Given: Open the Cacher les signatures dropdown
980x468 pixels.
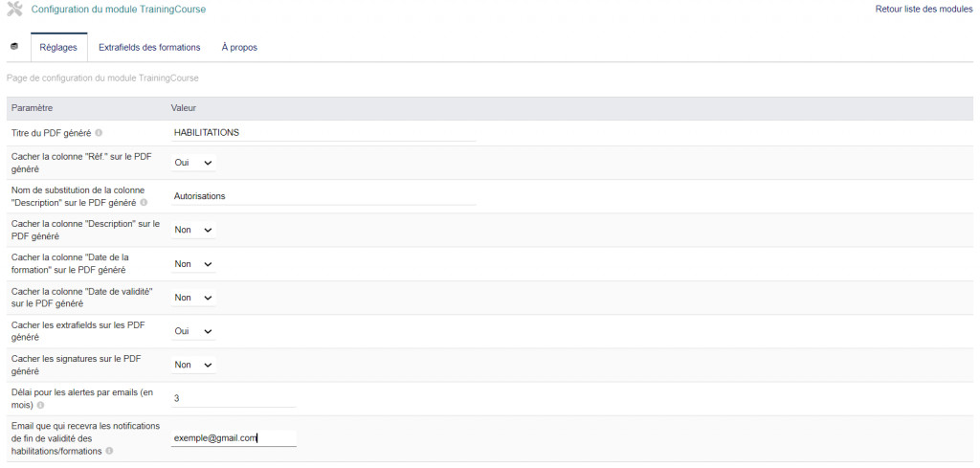Looking at the screenshot, I should pyautogui.click(x=194, y=365).
